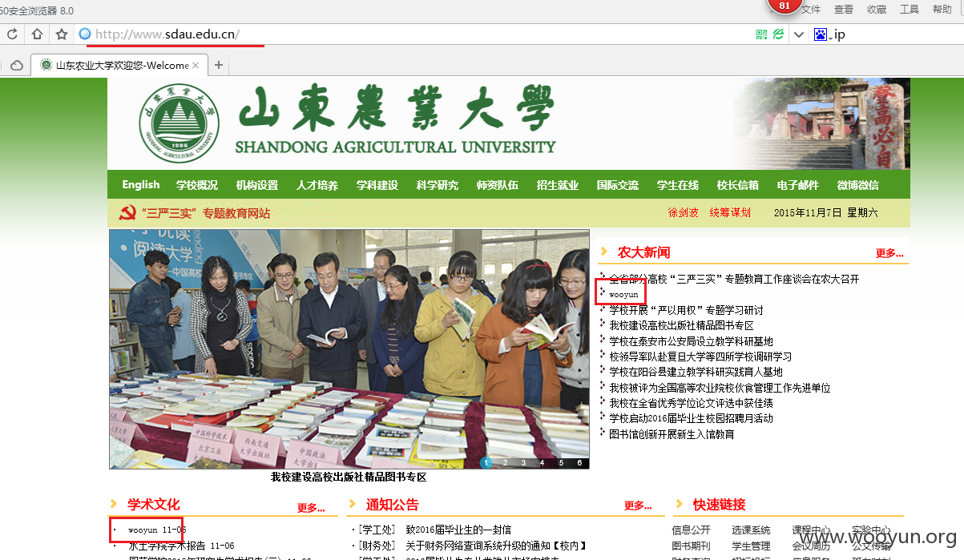964x560 pixels.
Task: Click the 徐剑波 link
Action: (x=684, y=213)
